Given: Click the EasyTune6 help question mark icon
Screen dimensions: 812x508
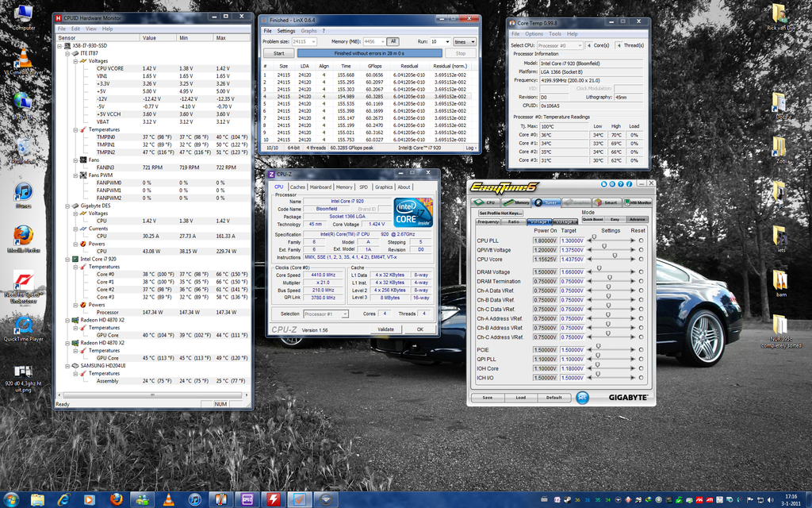Looking at the screenshot, I should (621, 184).
